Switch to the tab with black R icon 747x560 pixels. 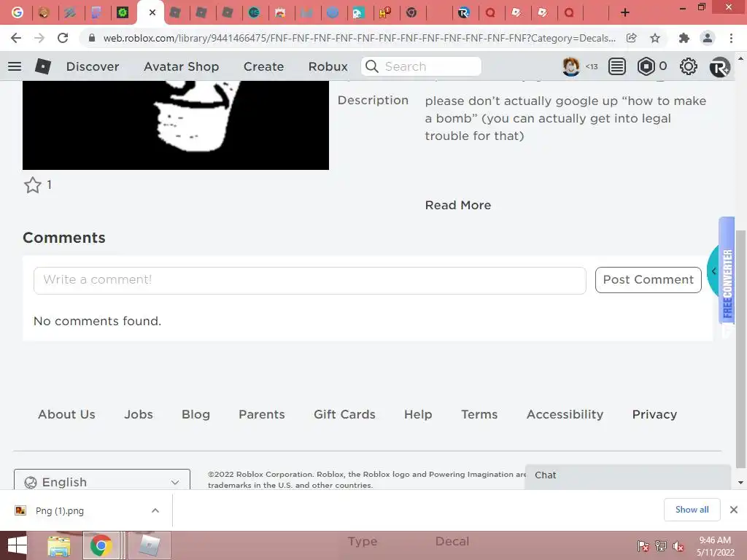pyautogui.click(x=463, y=12)
